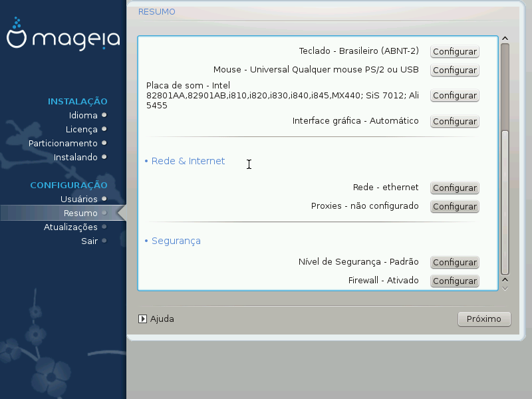Configure Proxies não configurado
This screenshot has width=532, height=399.
(x=455, y=207)
